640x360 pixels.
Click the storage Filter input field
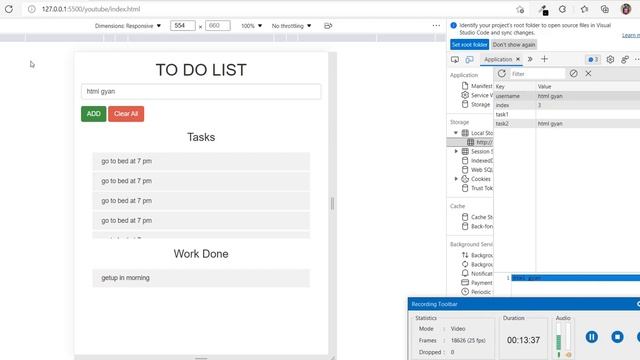[x=537, y=74]
